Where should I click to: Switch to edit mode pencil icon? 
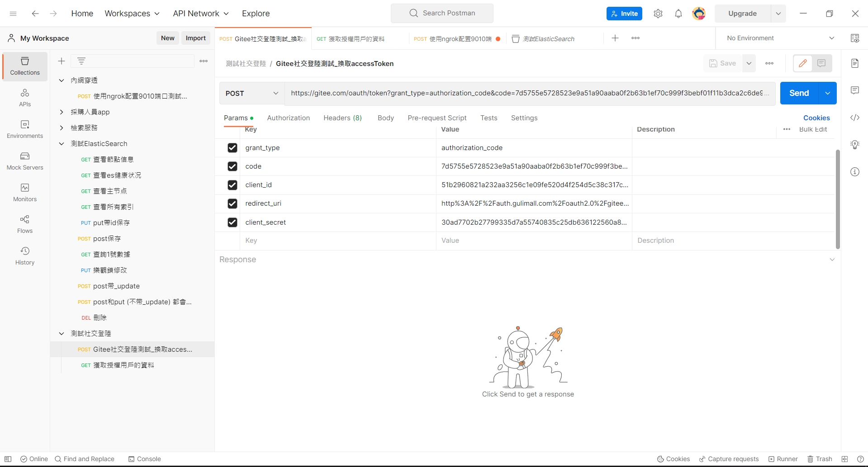pos(803,63)
